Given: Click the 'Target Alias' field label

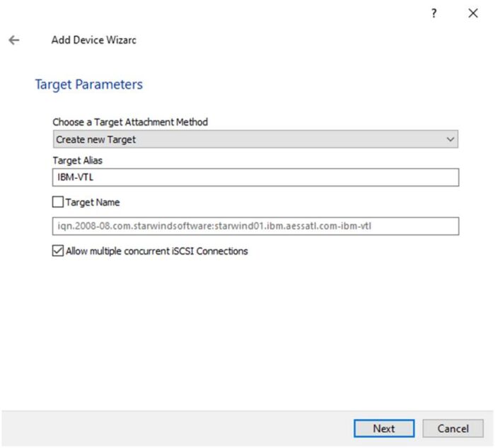Looking at the screenshot, I should click(x=76, y=161).
